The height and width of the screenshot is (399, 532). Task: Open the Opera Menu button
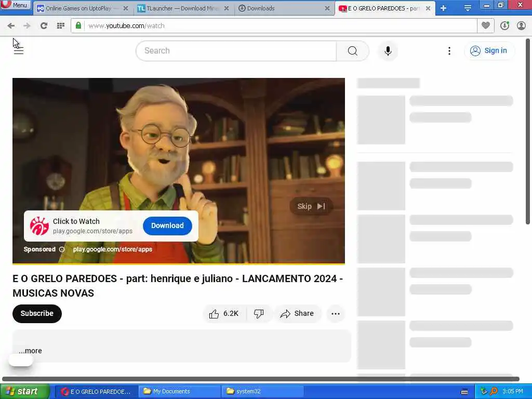tap(15, 5)
